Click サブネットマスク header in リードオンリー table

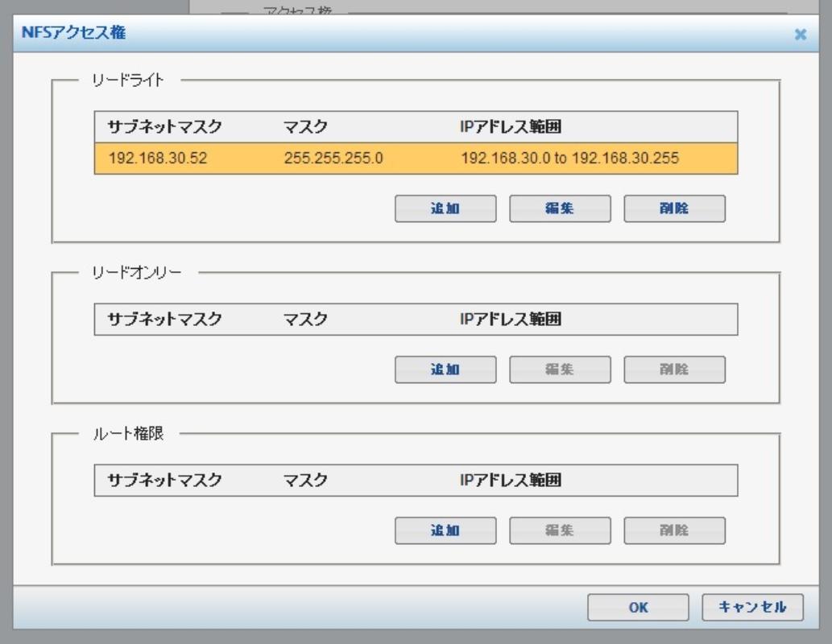tap(164, 320)
